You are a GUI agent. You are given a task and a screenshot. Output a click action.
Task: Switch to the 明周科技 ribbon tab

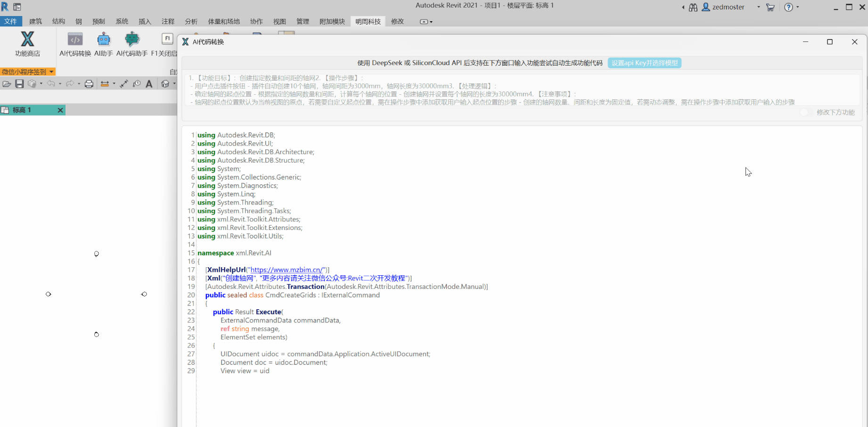[x=368, y=21]
